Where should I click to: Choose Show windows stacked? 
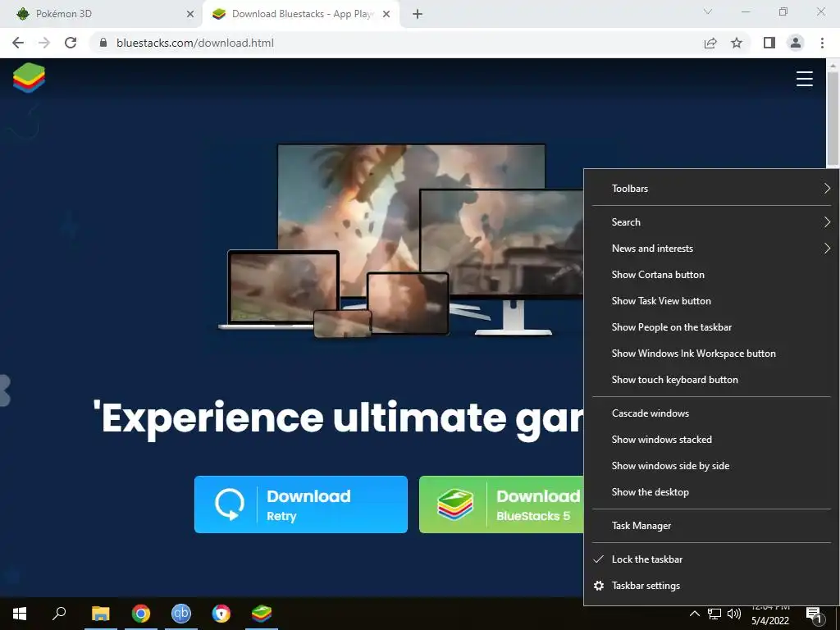point(711,440)
